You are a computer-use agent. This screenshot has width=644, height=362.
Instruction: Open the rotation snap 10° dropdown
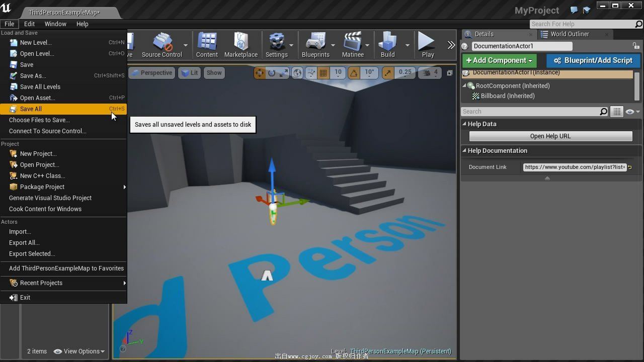[x=369, y=73]
